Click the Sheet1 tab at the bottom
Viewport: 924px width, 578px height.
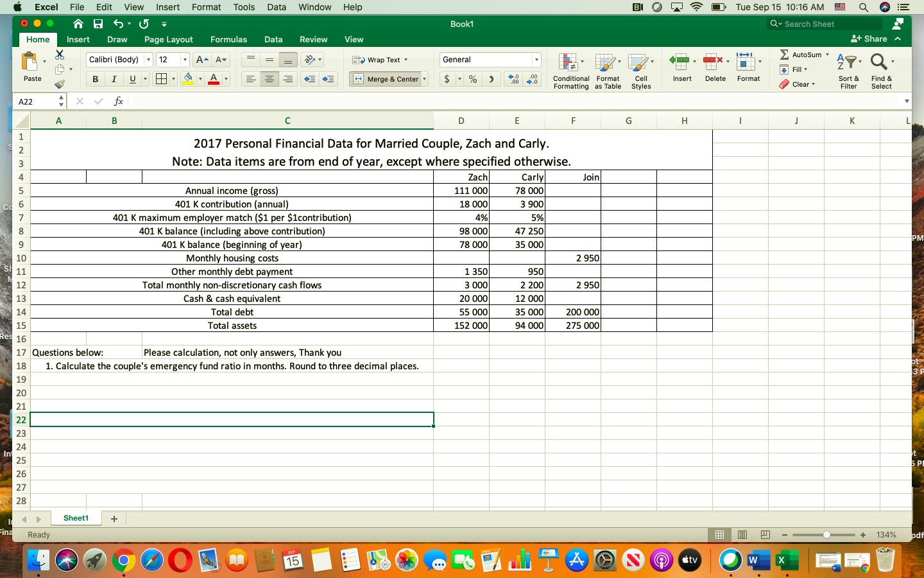pos(75,518)
